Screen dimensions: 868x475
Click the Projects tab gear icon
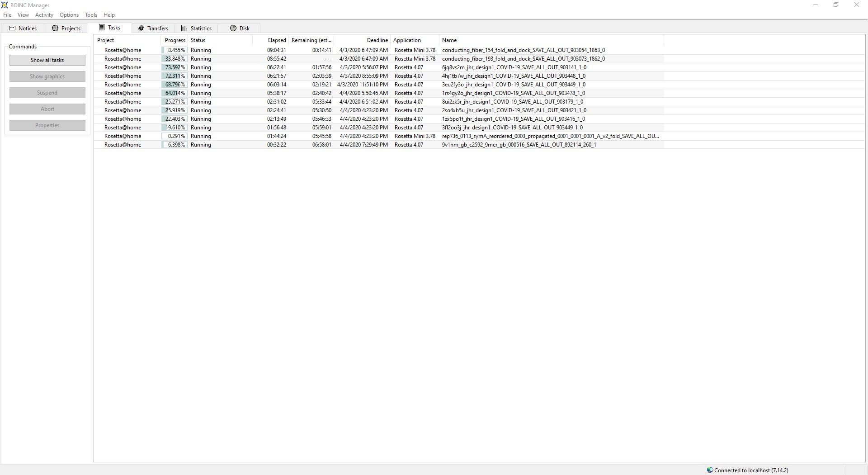click(x=55, y=28)
